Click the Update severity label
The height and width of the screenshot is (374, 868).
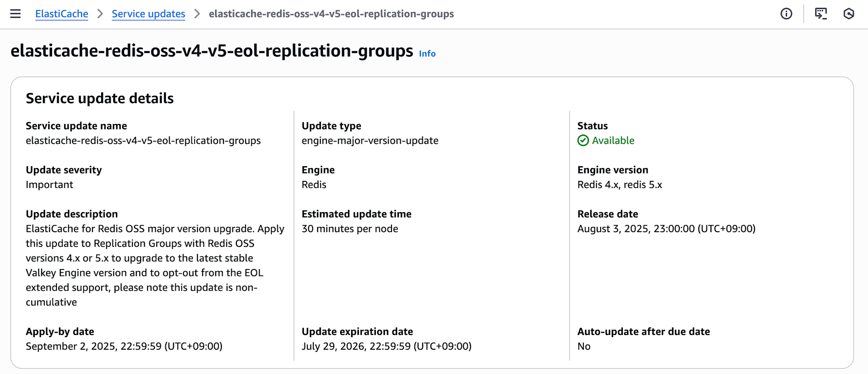pos(64,170)
